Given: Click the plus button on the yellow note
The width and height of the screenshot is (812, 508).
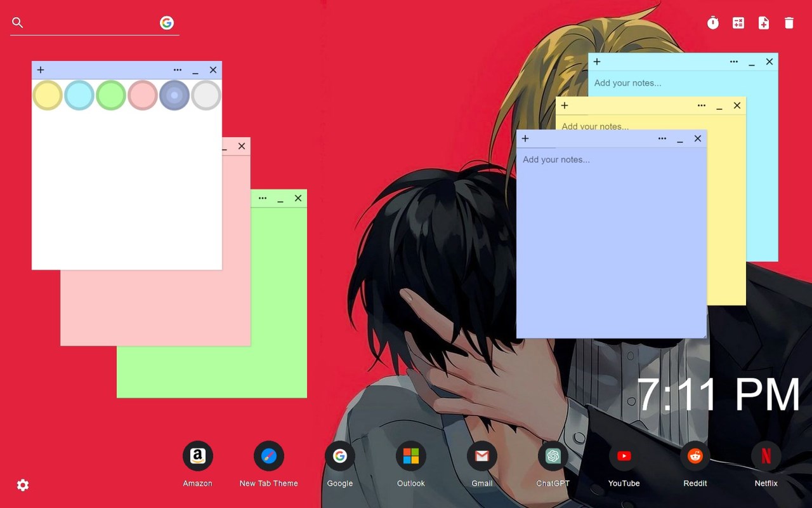Looking at the screenshot, I should (565, 105).
